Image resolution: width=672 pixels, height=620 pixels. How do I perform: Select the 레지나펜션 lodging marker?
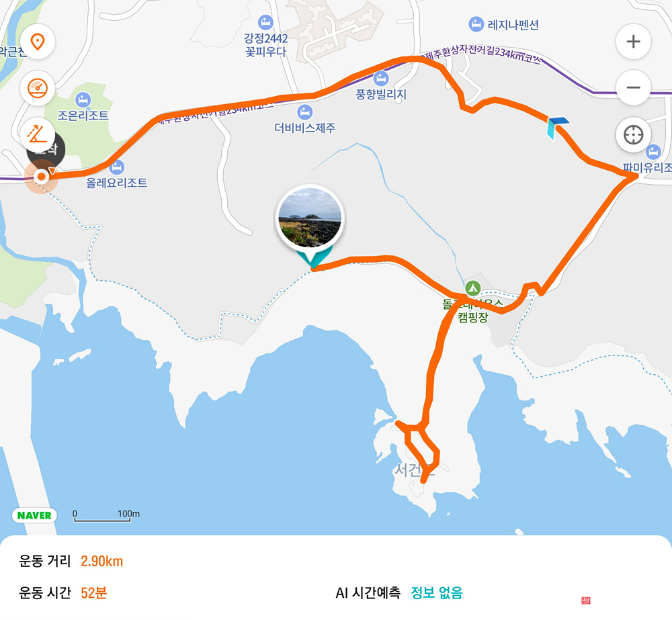tap(476, 24)
